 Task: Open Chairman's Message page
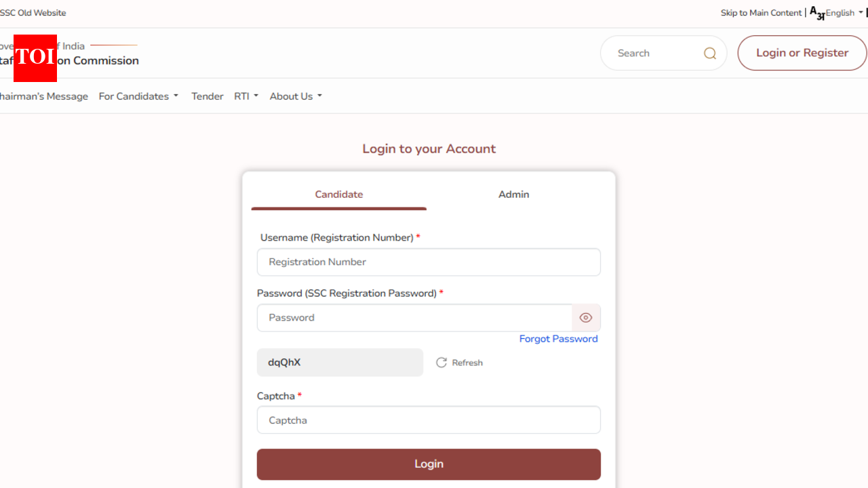(44, 96)
